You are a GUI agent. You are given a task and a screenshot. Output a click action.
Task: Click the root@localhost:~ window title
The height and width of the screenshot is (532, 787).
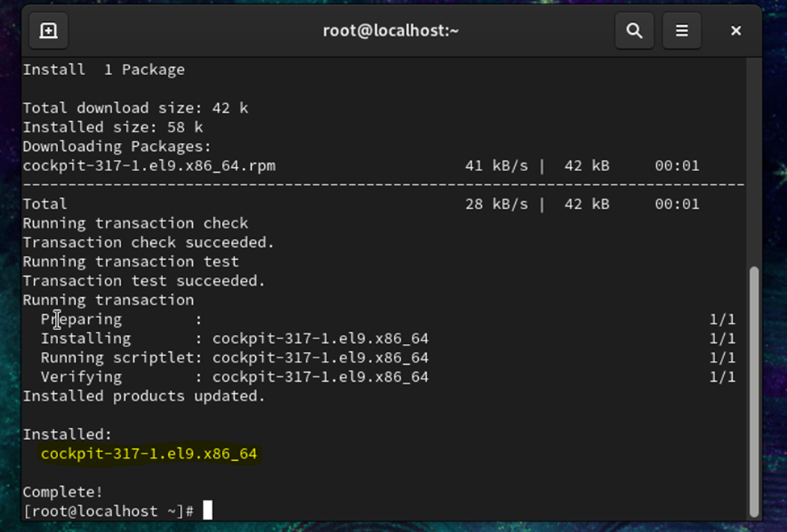(391, 31)
